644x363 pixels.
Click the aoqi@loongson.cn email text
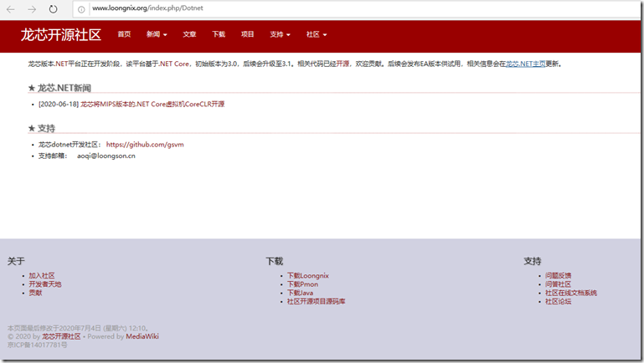(106, 156)
